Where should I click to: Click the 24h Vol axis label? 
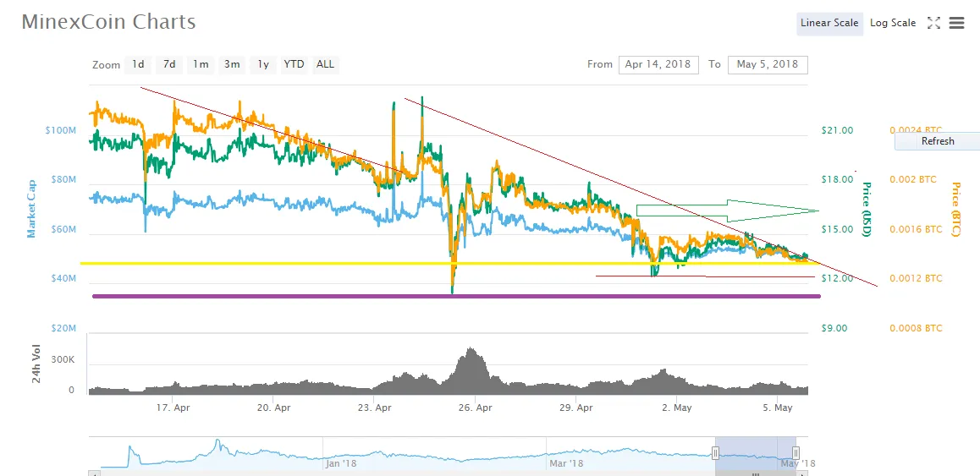point(36,364)
